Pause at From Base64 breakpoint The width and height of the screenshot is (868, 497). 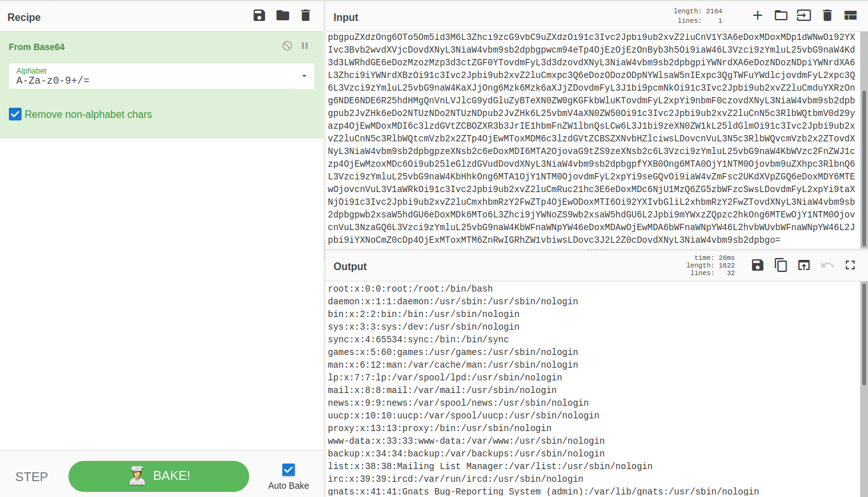(305, 46)
